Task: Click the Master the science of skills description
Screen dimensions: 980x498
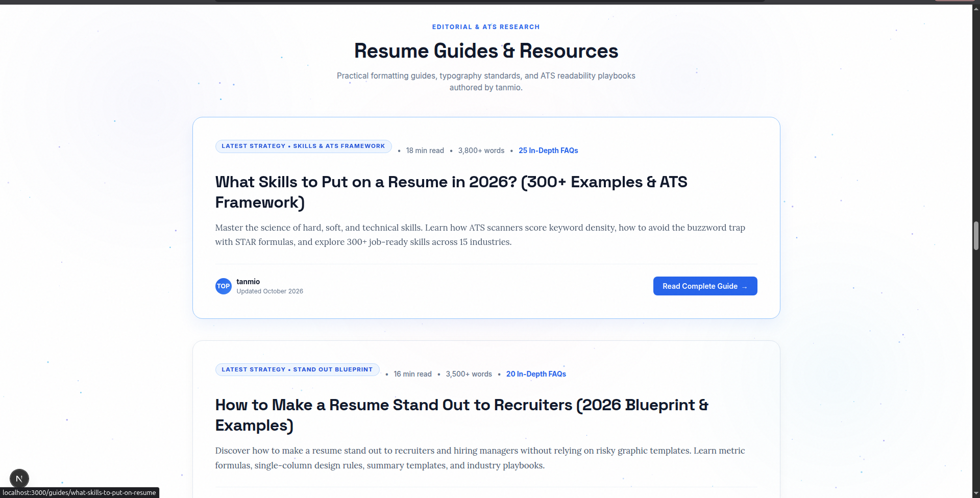Action: [x=480, y=235]
